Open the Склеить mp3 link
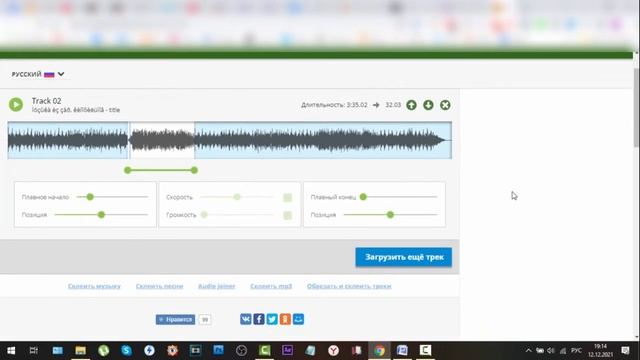Screen dimensions: 640x360 click(271, 286)
